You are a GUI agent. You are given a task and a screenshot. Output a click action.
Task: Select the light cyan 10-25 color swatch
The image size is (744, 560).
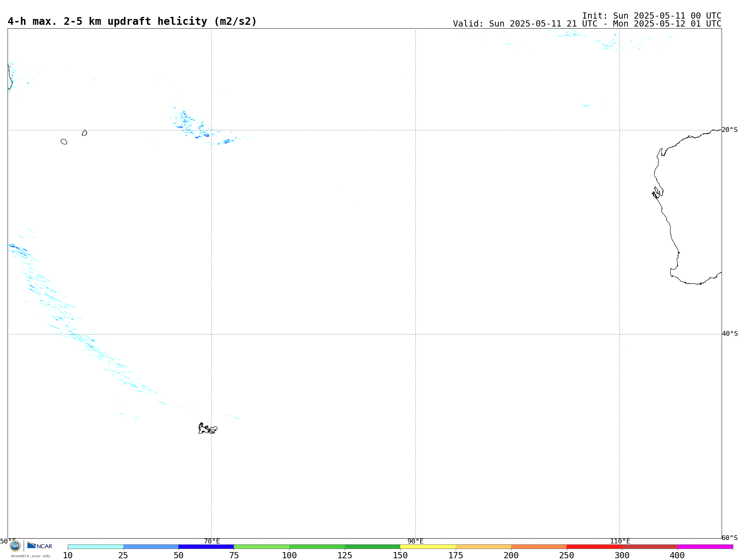tap(95, 547)
